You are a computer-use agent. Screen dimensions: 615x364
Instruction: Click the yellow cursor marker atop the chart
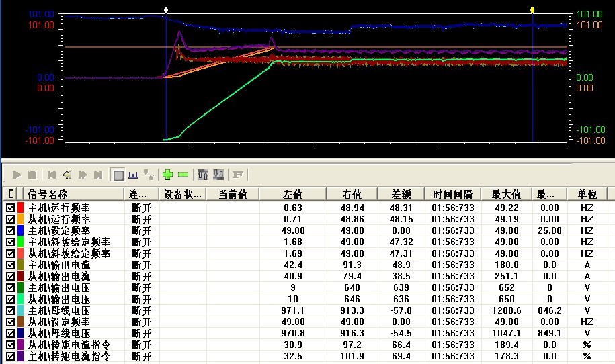pos(532,10)
